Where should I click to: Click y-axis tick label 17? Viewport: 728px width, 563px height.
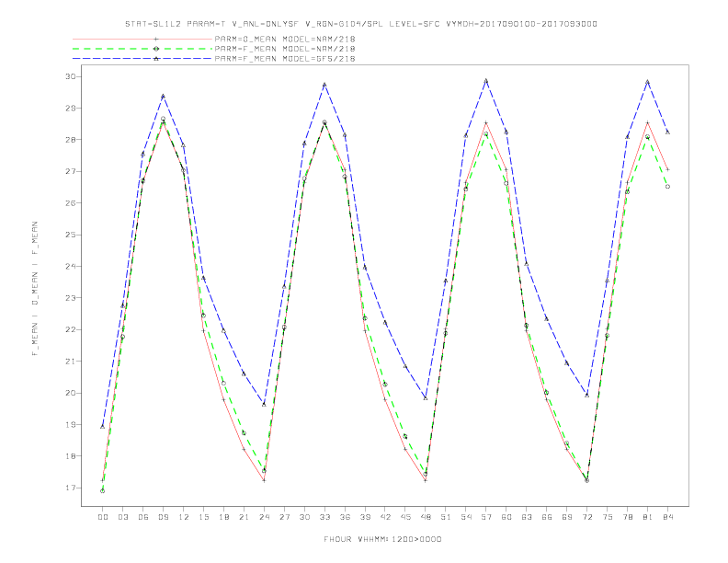71,488
